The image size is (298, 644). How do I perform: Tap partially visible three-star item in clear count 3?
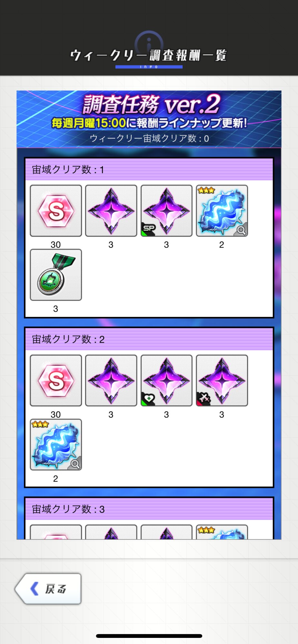pos(222,532)
